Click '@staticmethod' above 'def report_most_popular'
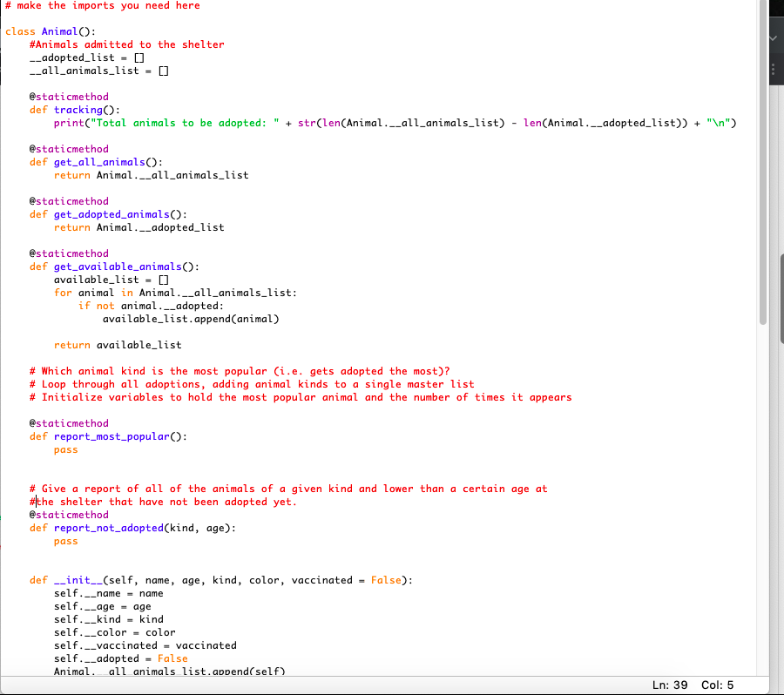The width and height of the screenshot is (784, 695). point(69,423)
